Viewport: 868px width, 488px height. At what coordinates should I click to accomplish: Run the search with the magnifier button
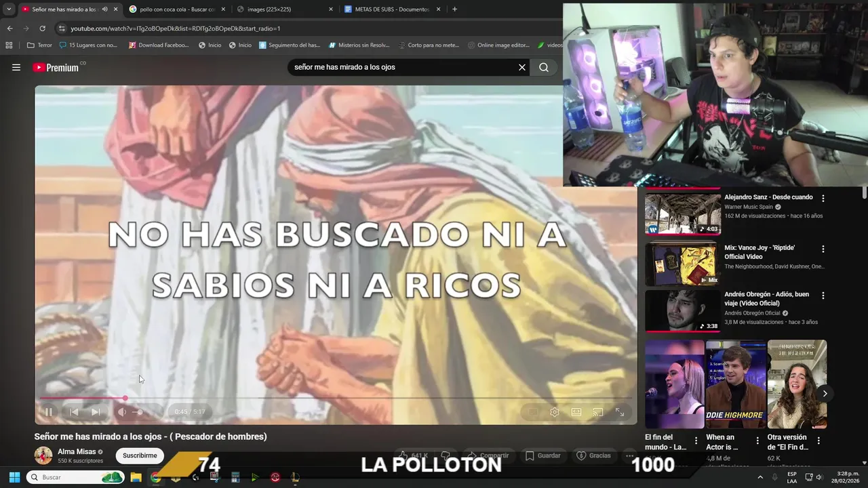pos(544,67)
